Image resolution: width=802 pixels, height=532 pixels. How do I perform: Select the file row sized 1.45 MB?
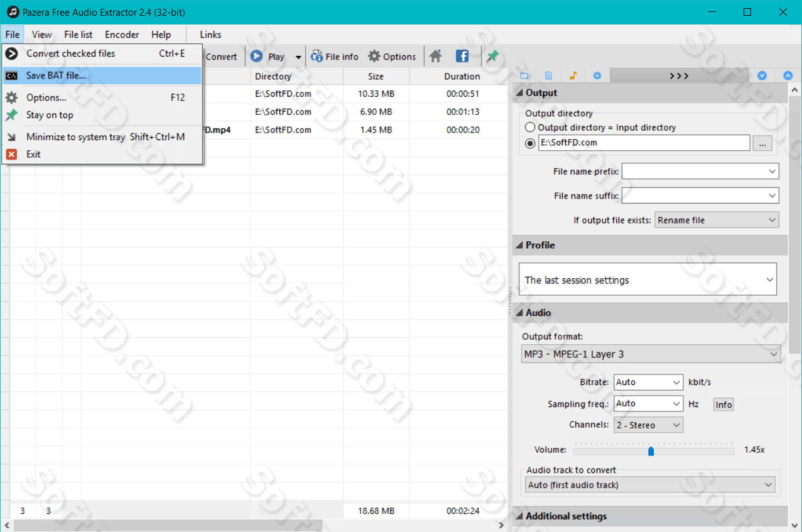[377, 130]
